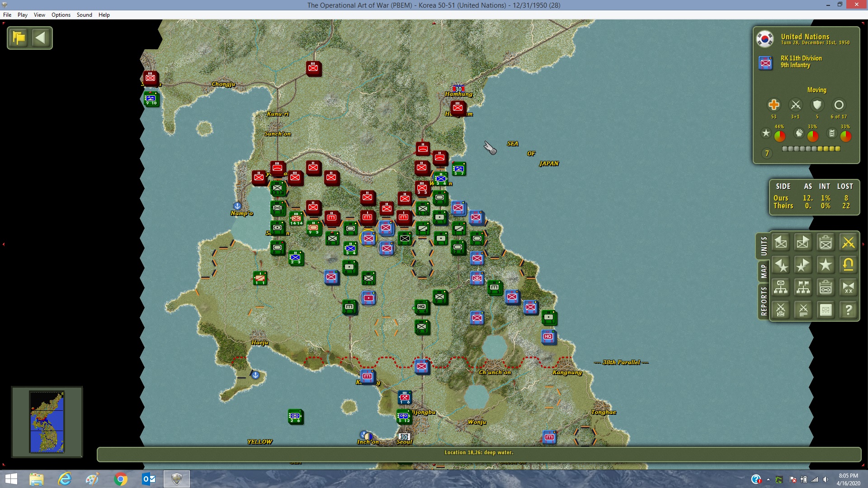Open the View menu
Screen dimensions: 868x488
pyautogui.click(x=39, y=15)
